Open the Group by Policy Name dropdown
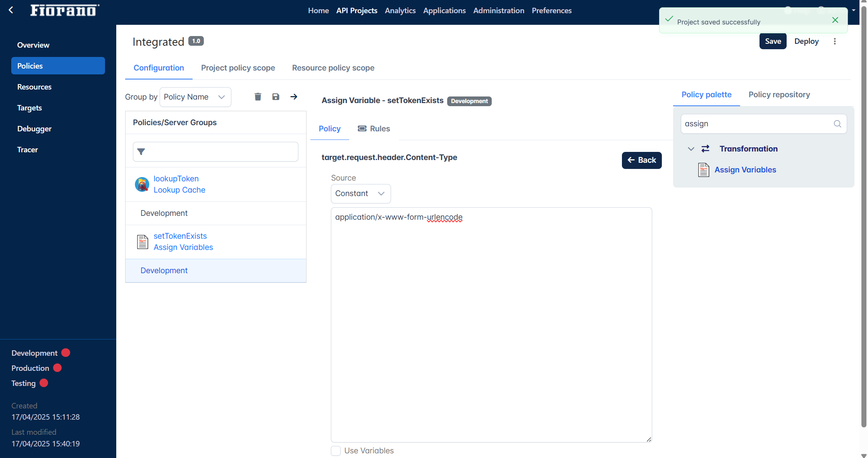868x458 pixels. [x=195, y=97]
